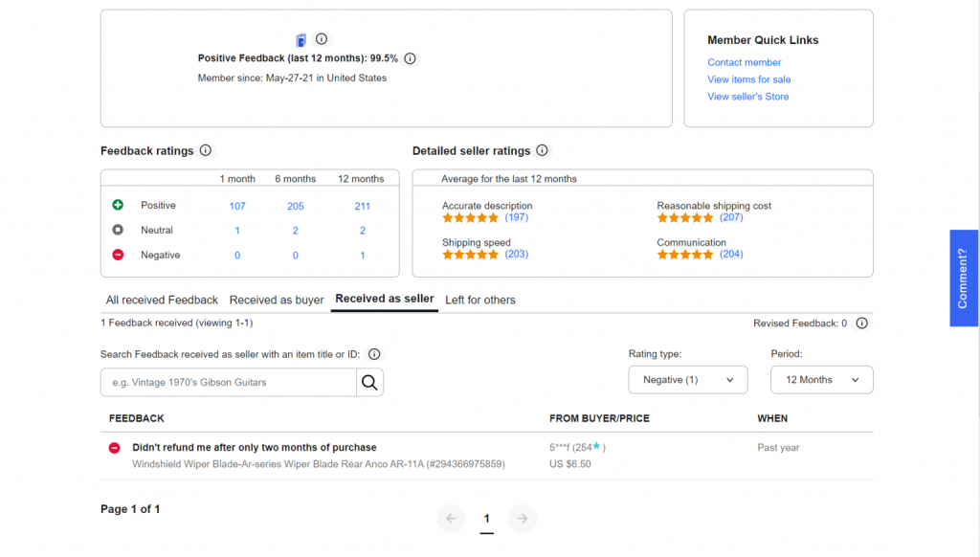Click the blue store icon near Positive Feedback
The height and width of the screenshot is (557, 980).
click(x=301, y=40)
